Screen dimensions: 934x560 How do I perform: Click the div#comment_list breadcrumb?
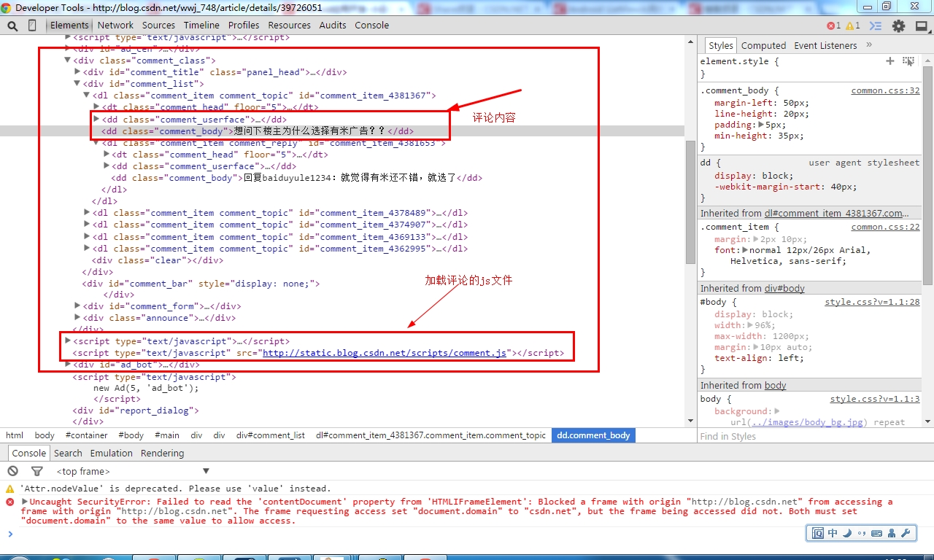tap(270, 435)
